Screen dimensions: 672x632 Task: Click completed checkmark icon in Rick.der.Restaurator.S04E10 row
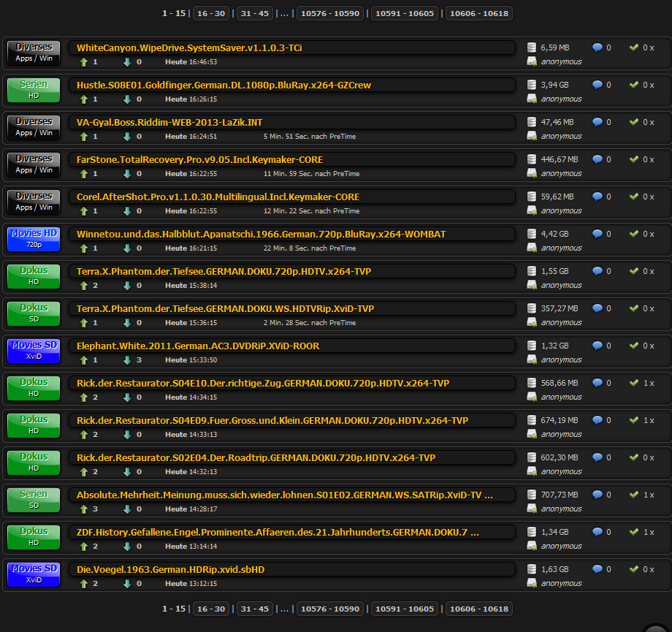634,382
